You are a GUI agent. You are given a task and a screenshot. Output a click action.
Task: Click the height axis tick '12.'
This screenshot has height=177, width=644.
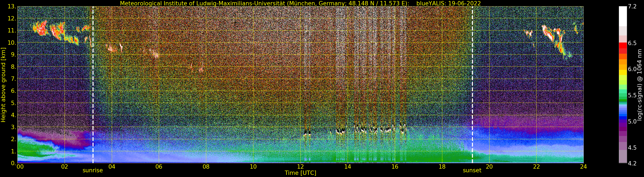tap(12, 18)
